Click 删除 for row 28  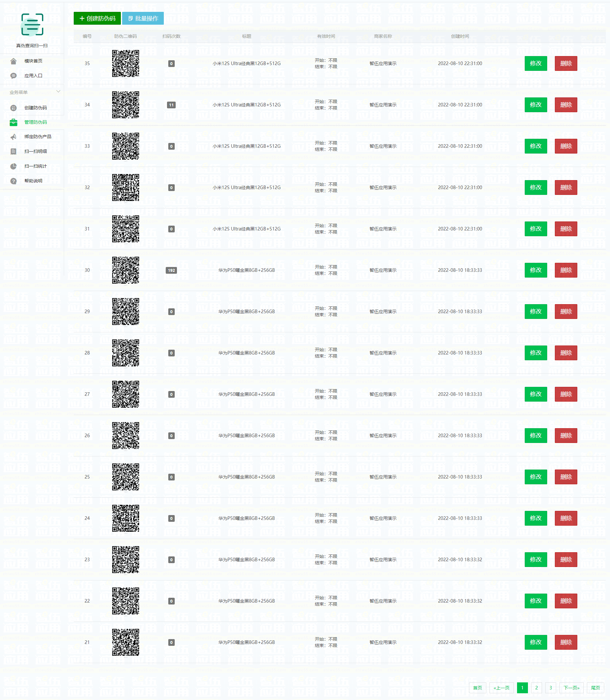[x=566, y=353]
